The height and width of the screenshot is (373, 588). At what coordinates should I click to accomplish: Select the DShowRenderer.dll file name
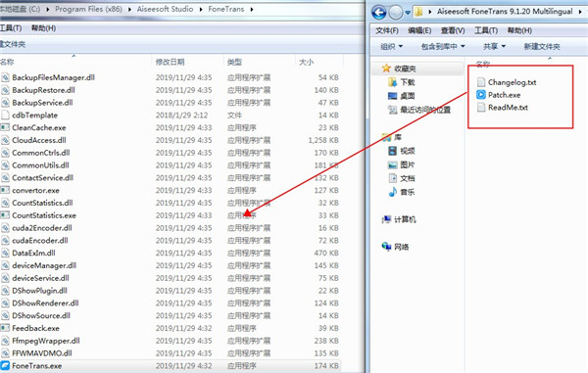click(45, 303)
